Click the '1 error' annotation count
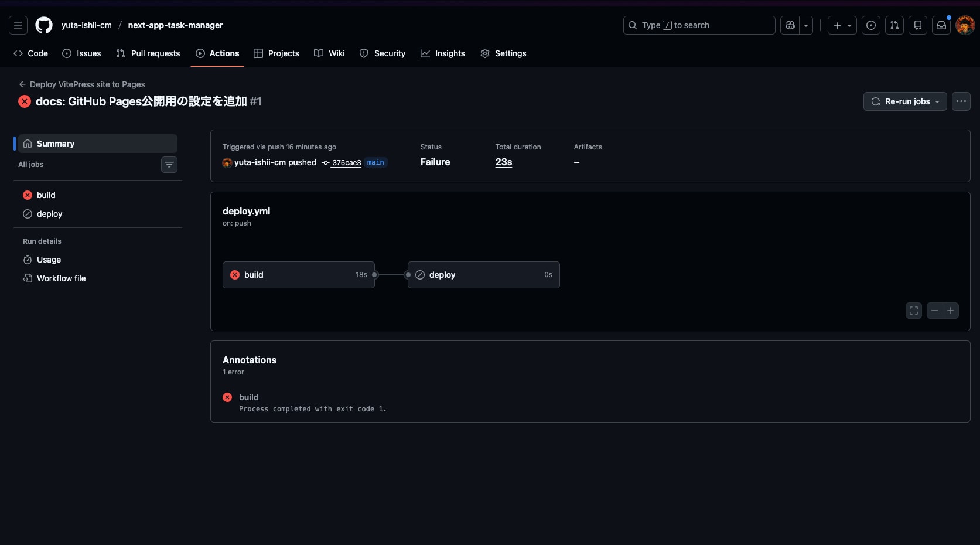 point(233,372)
